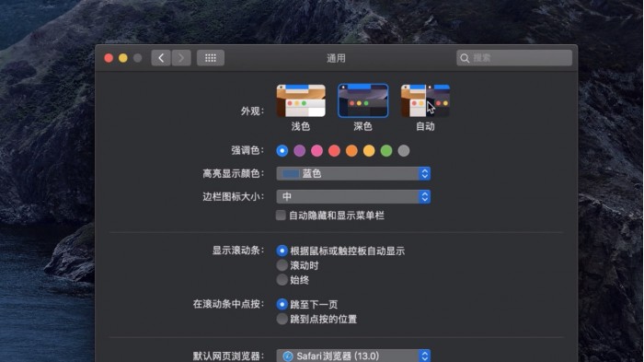Click the forward chevron navigation button
This screenshot has height=362, width=644.
point(181,58)
